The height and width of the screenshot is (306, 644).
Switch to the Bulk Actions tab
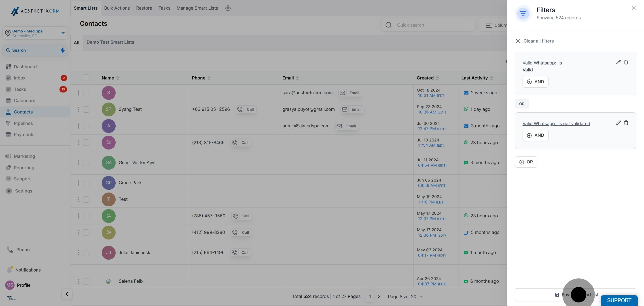point(117,8)
